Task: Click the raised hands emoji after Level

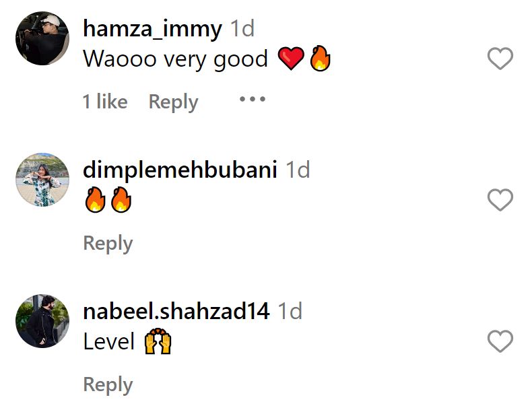Action: [158, 341]
